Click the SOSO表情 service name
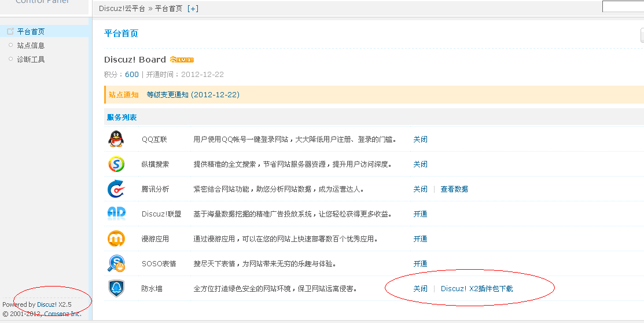The image size is (644, 323). (x=159, y=264)
